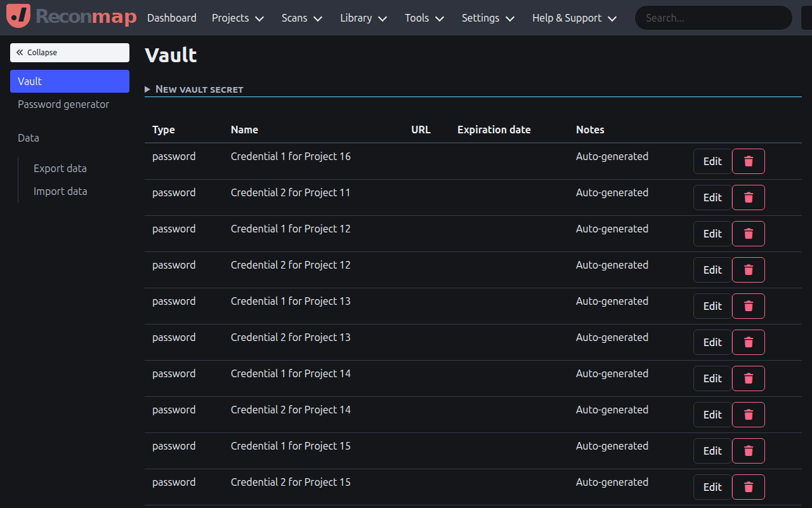Open the Projects dropdown menu
This screenshot has height=508, width=812.
pyautogui.click(x=237, y=18)
